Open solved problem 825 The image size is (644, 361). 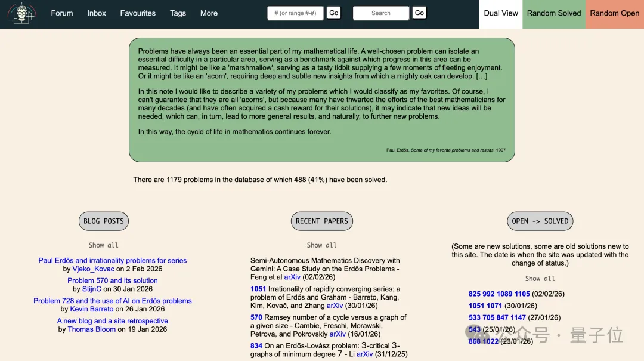(474, 294)
